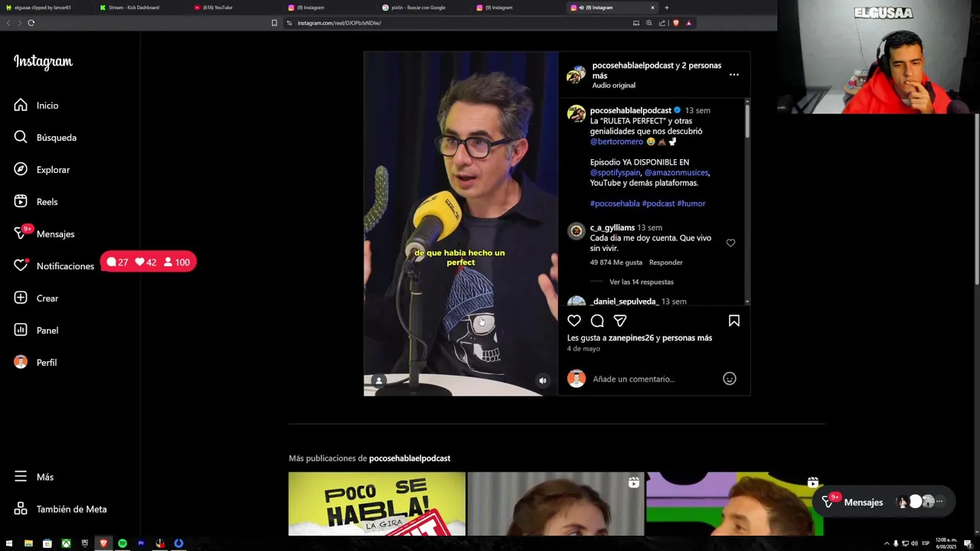Open middle related reel thumbnail
The width and height of the screenshot is (980, 551).
[x=556, y=504]
